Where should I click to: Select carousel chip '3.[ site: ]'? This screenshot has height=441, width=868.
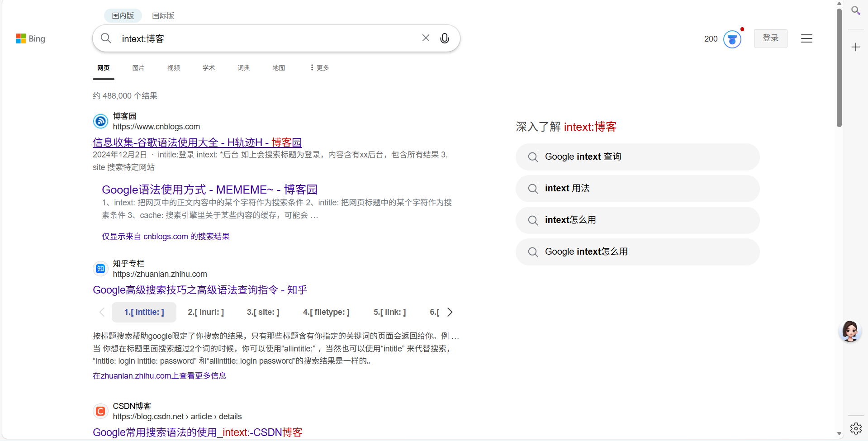point(263,312)
